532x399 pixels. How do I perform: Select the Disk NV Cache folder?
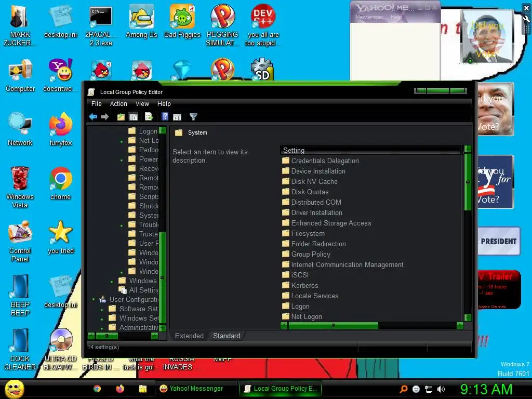310,181
